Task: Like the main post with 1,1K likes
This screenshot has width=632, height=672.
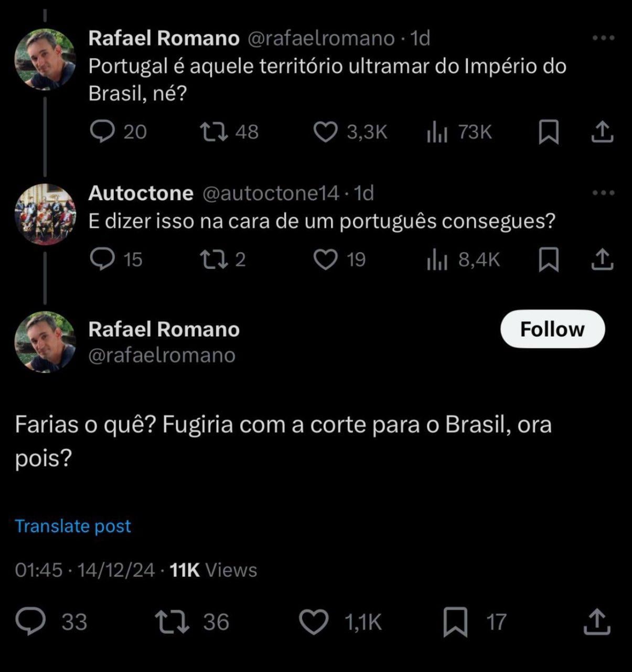Action: (314, 622)
